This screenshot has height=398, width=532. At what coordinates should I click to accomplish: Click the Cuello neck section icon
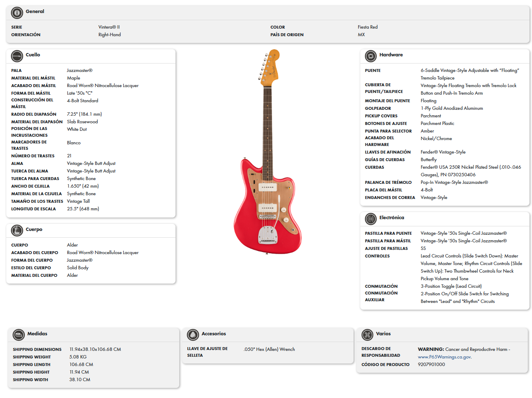point(17,56)
